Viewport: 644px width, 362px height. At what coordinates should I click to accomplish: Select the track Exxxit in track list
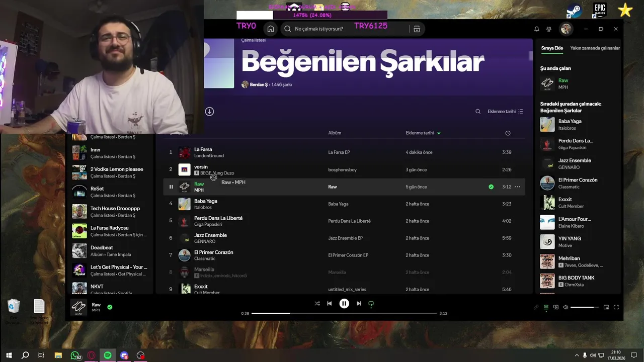click(x=201, y=287)
